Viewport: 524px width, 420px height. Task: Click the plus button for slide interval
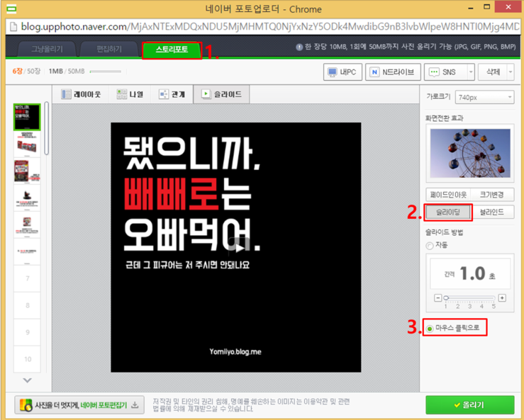502,297
